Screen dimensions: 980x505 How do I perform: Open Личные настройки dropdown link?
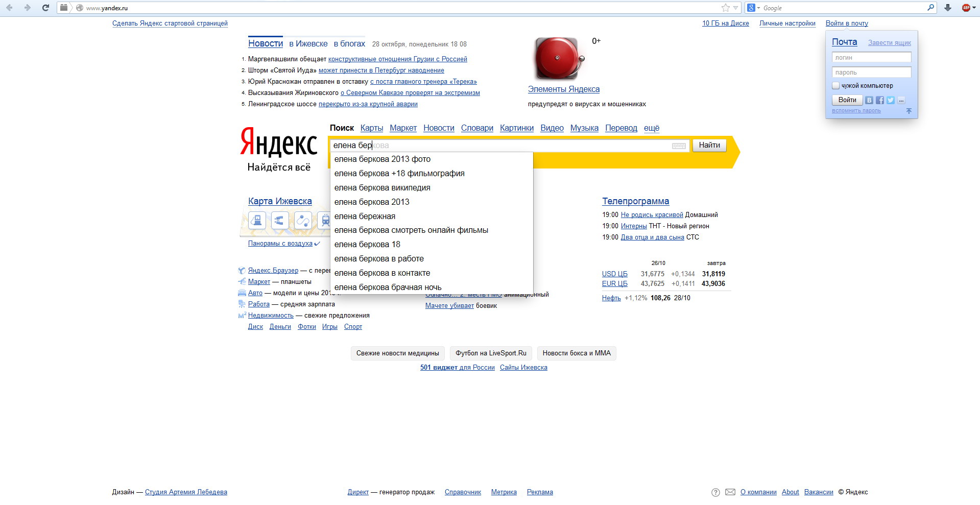787,23
